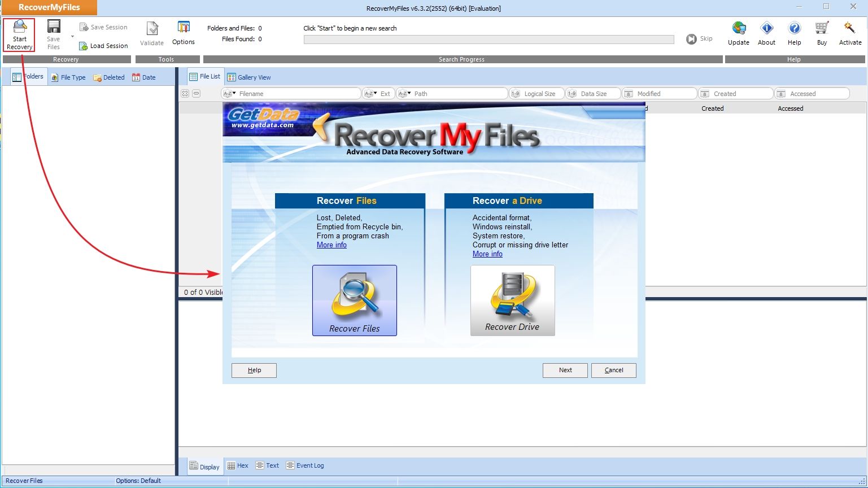Click the "Files Found: 0" counter text
This screenshot has width=868, height=488.
(242, 39)
